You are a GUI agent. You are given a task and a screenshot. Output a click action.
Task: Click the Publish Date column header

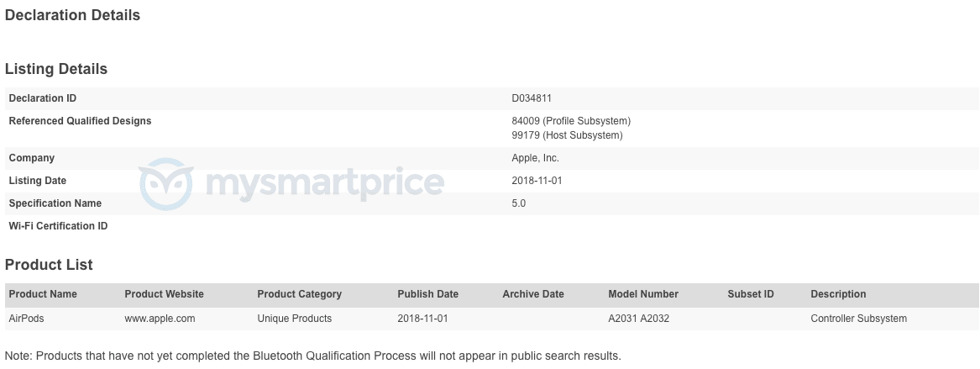(427, 294)
